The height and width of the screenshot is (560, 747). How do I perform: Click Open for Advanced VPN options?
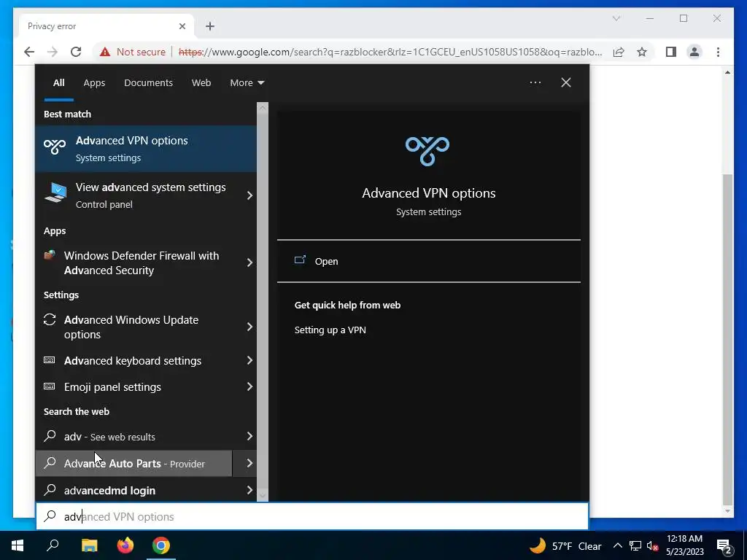428,261
